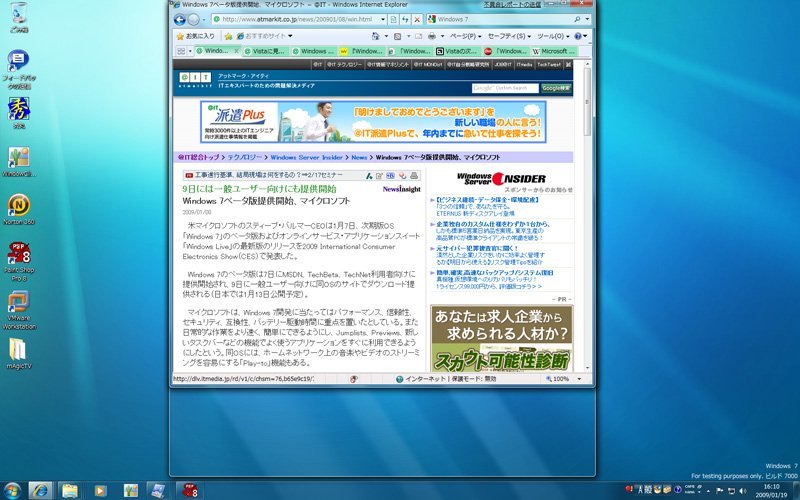The image size is (800, 500).
Task: Click the Internet Explorer Back button
Action: click(180, 20)
